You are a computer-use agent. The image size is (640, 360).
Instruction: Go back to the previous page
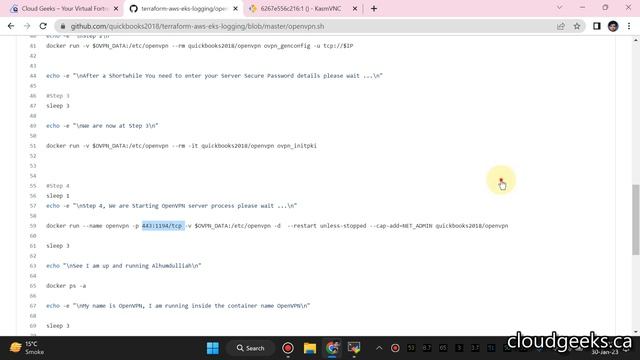pyautogui.click(x=11, y=26)
